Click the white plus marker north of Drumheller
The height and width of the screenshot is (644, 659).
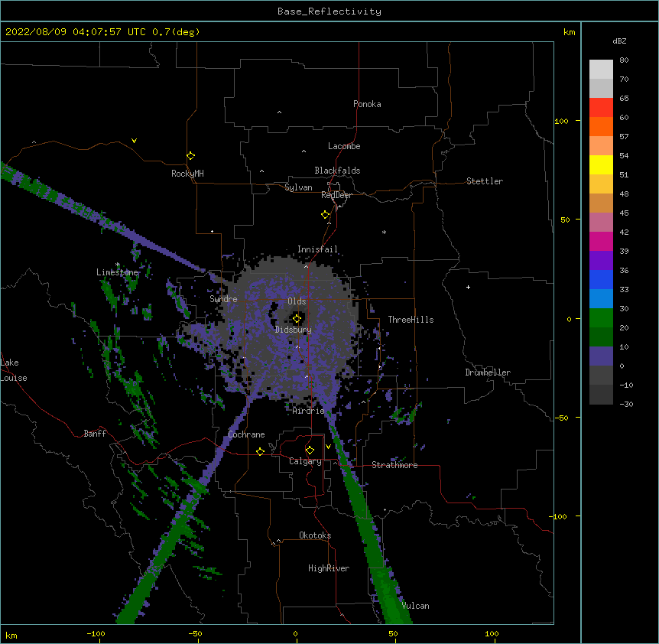(x=468, y=287)
